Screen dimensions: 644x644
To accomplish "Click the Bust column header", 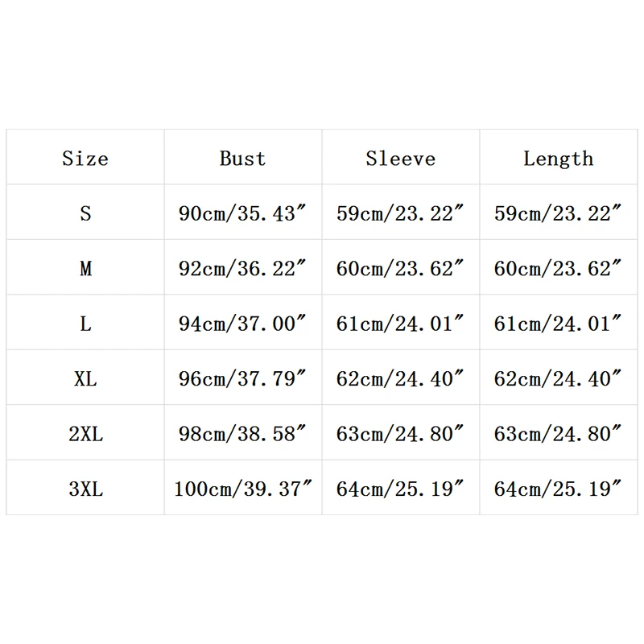I will tap(242, 158).
